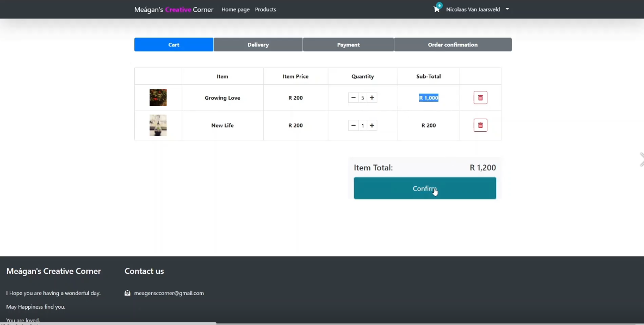Remove New Life item with trash icon

point(480,125)
